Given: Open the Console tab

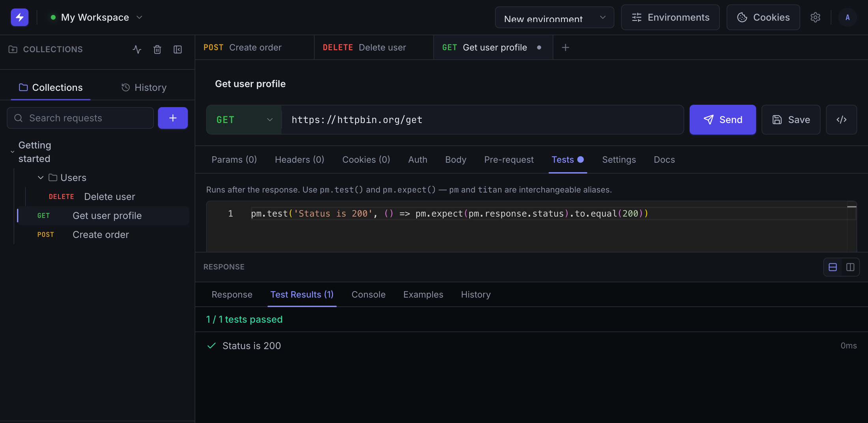Looking at the screenshot, I should pyautogui.click(x=368, y=294).
